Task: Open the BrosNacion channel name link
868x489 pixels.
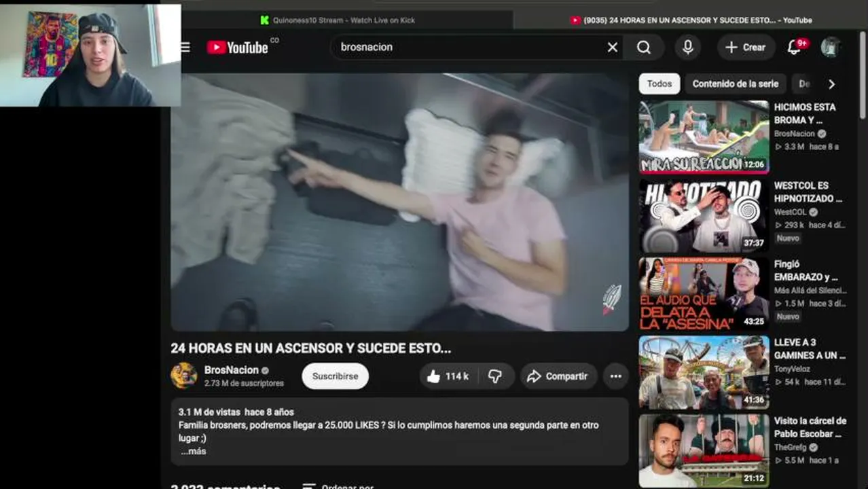Action: tap(232, 370)
